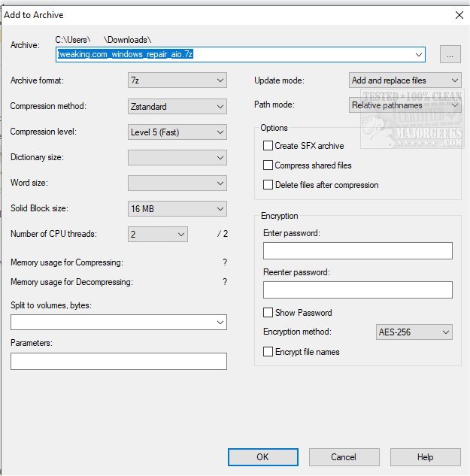Open the Archive format dropdown
Screen dimensions: 470x476
point(177,80)
